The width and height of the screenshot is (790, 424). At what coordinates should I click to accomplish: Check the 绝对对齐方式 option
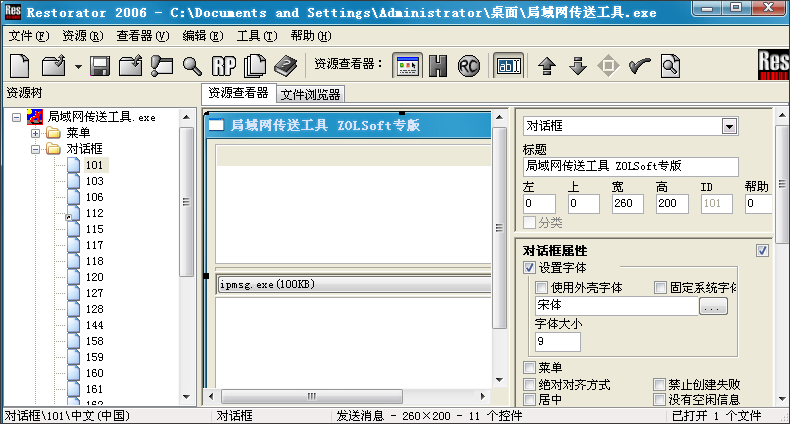pyautogui.click(x=530, y=385)
